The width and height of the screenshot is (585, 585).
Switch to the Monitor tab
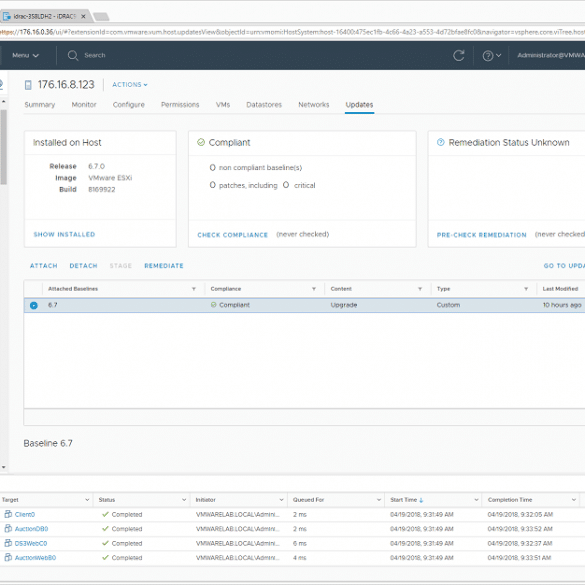(84, 105)
